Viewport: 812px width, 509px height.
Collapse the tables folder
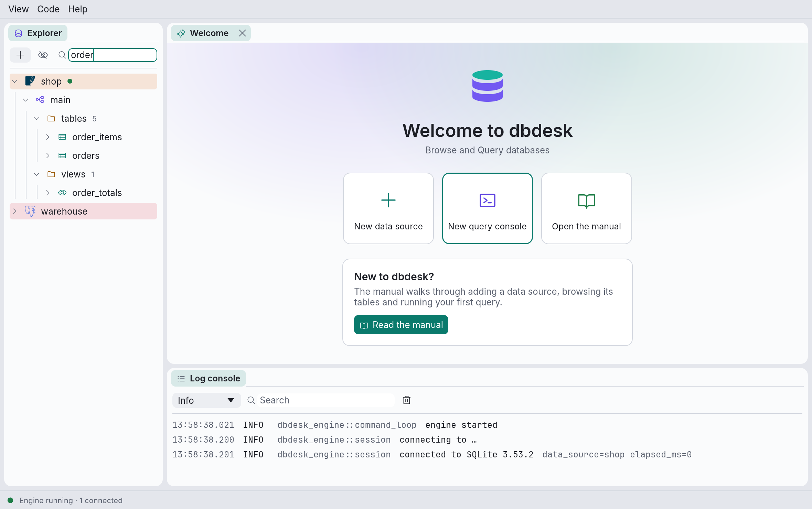pos(36,119)
